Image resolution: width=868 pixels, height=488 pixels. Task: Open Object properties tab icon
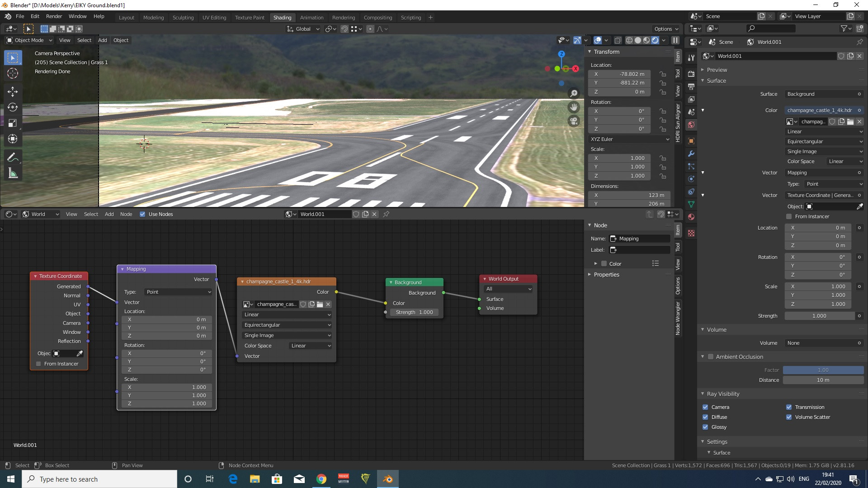pos(691,141)
